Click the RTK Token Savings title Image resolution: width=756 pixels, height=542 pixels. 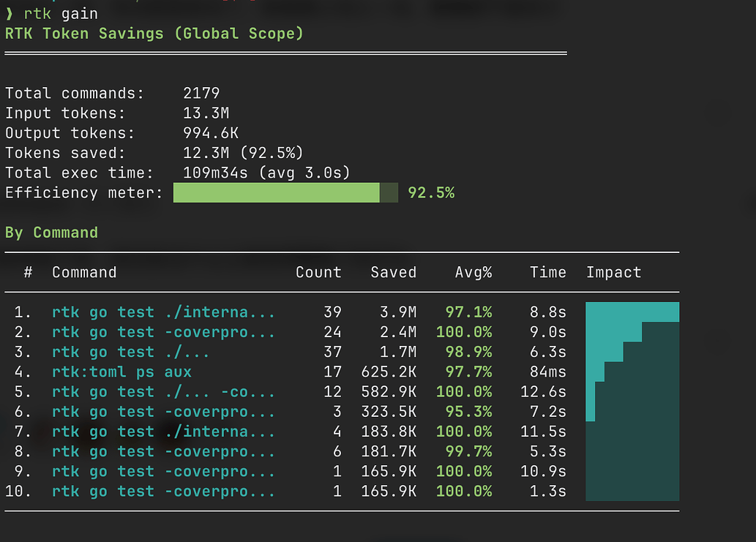pos(154,34)
